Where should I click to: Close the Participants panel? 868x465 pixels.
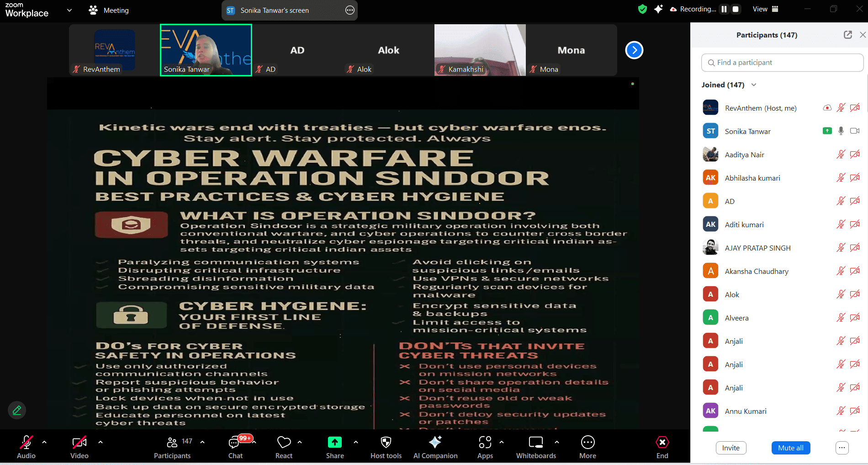[x=863, y=35]
